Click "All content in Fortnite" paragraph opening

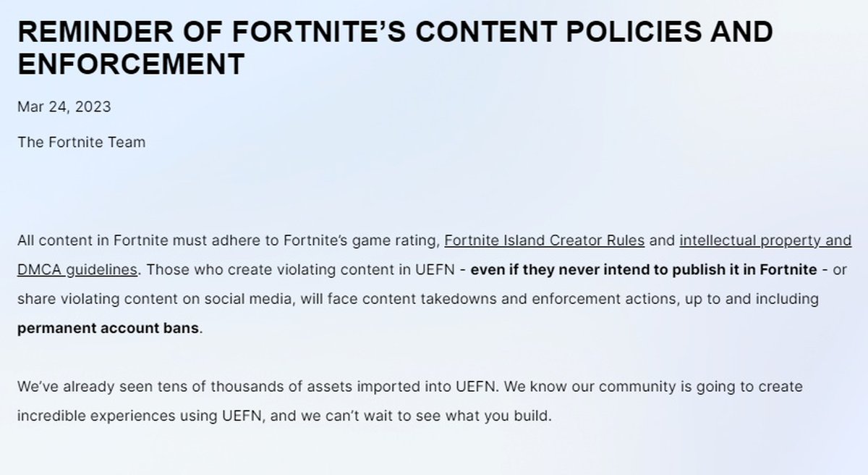[85, 240]
